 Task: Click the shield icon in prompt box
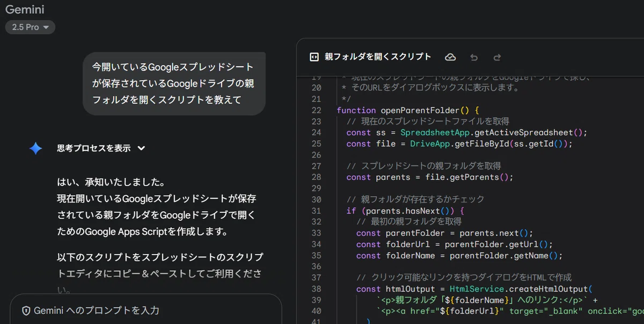tap(26, 311)
